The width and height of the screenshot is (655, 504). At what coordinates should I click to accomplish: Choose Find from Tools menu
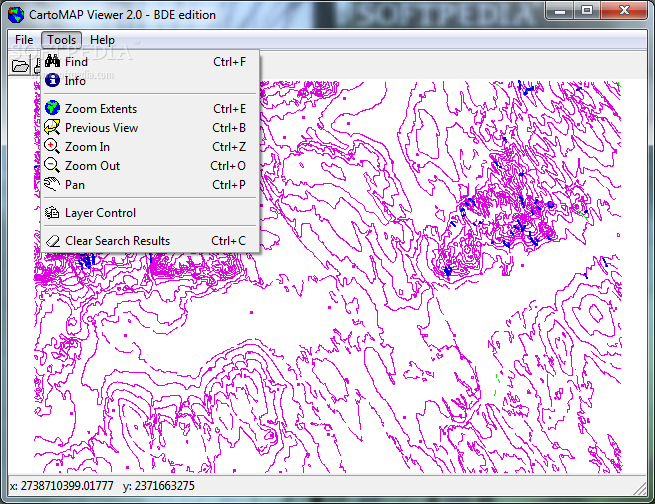[150, 61]
